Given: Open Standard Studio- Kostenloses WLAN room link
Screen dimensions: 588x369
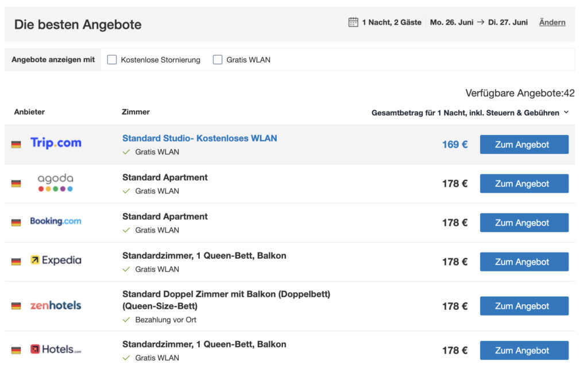Looking at the screenshot, I should click(199, 138).
